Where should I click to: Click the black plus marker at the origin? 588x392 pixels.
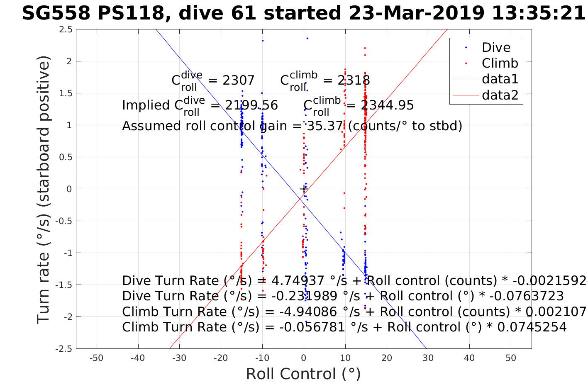[x=304, y=189]
